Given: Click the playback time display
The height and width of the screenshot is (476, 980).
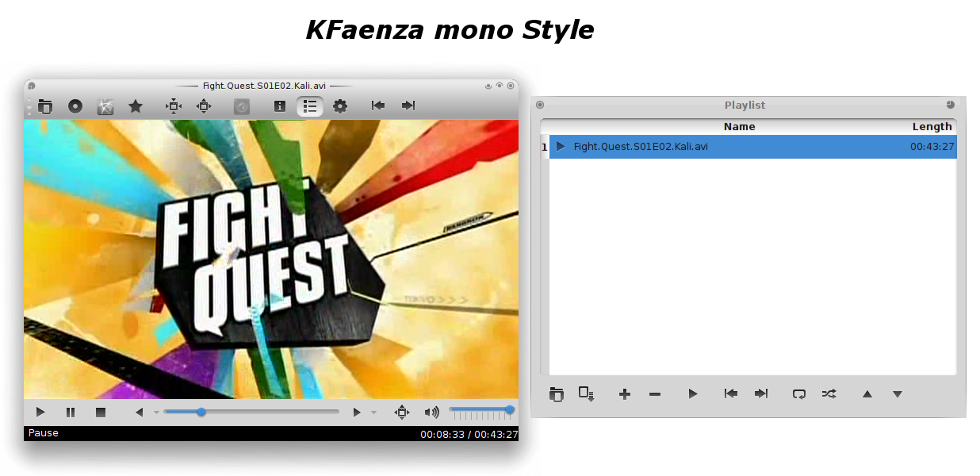Looking at the screenshot, I should [x=469, y=434].
